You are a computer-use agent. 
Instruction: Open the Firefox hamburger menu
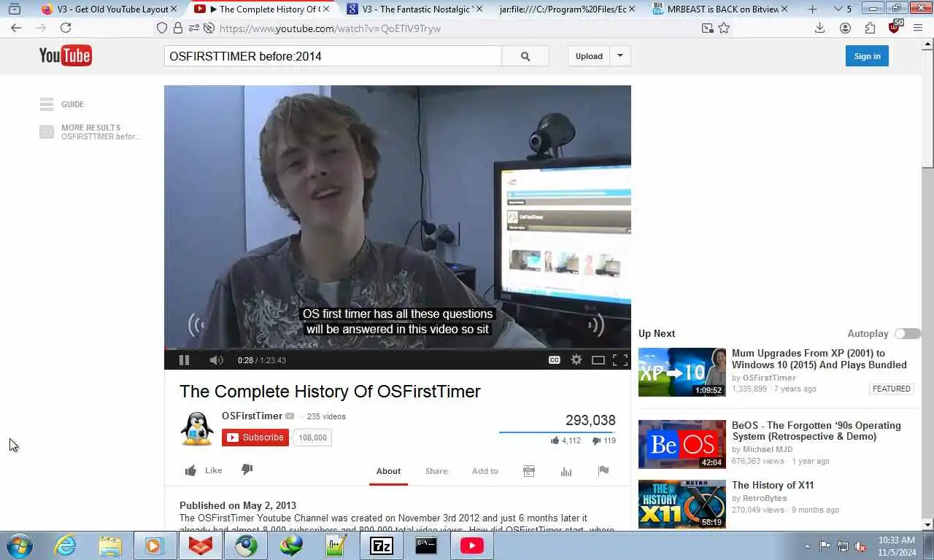pyautogui.click(x=919, y=28)
